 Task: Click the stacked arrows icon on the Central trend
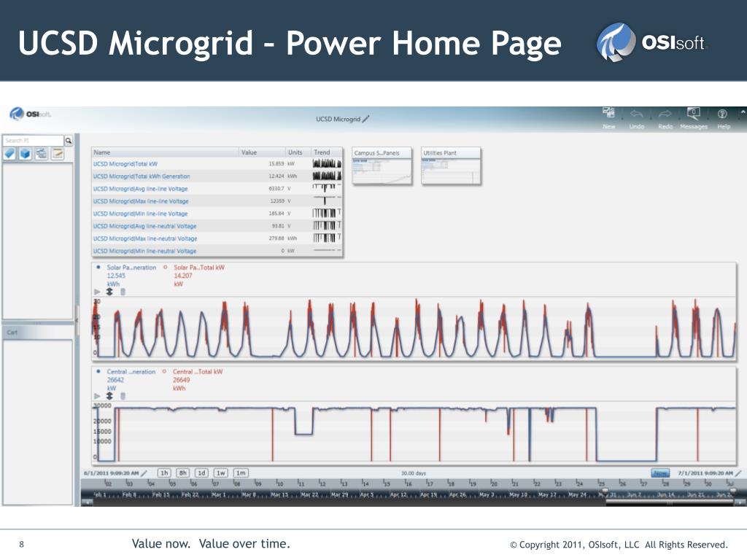click(x=109, y=396)
